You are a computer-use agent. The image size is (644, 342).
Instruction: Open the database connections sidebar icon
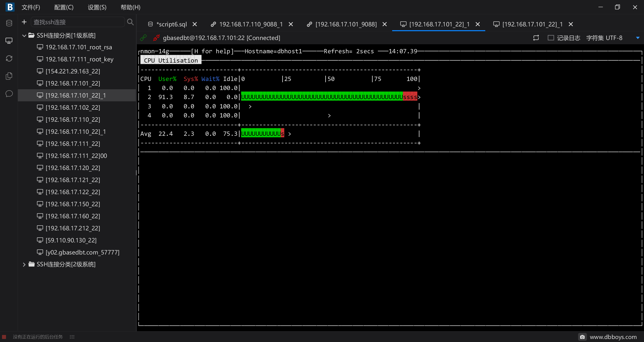pos(9,23)
